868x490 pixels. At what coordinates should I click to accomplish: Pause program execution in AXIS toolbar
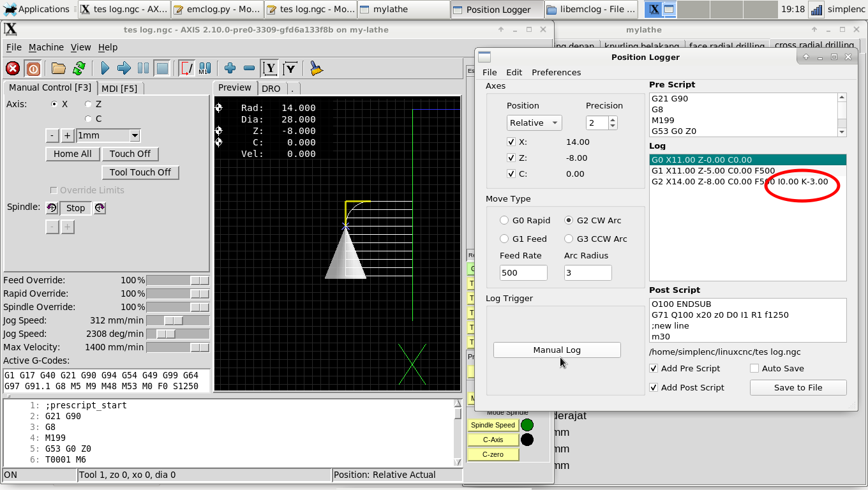(144, 68)
